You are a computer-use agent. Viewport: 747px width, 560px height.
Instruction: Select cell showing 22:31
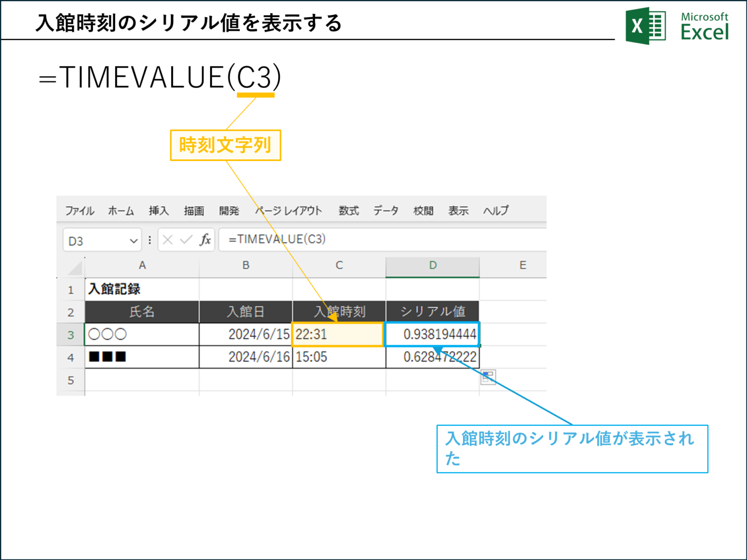338,334
